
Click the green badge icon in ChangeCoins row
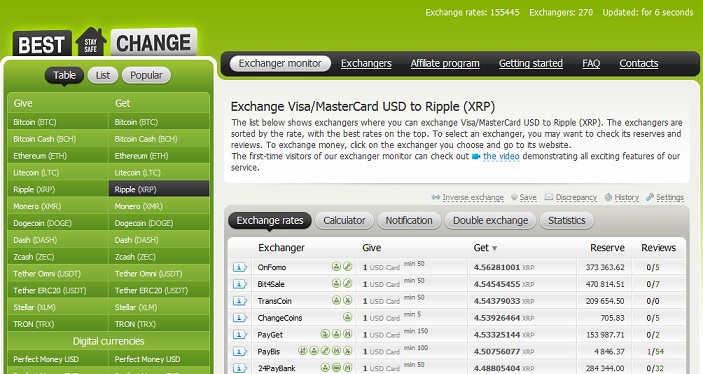pos(347,317)
